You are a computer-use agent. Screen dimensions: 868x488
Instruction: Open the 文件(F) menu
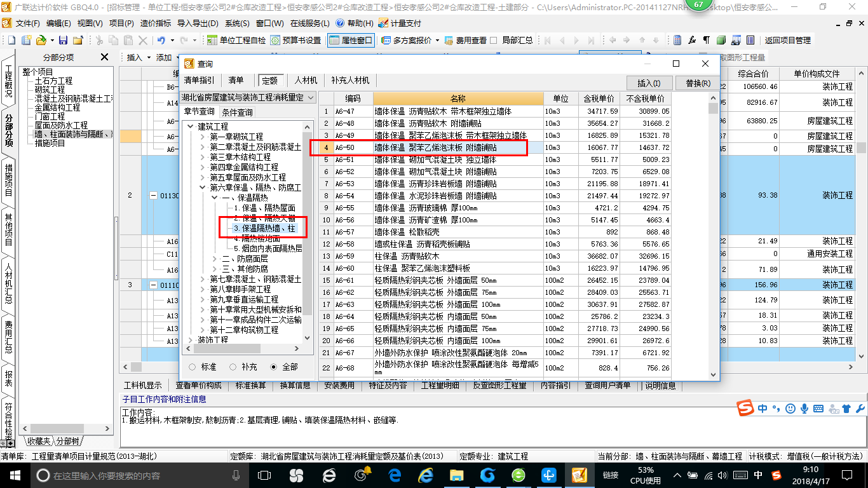coord(27,23)
